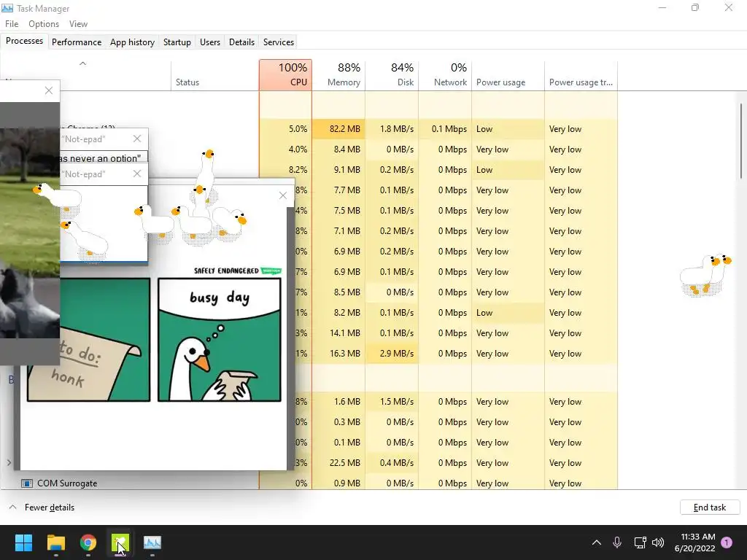Expand the process row above COM Surrogate

(x=9, y=462)
